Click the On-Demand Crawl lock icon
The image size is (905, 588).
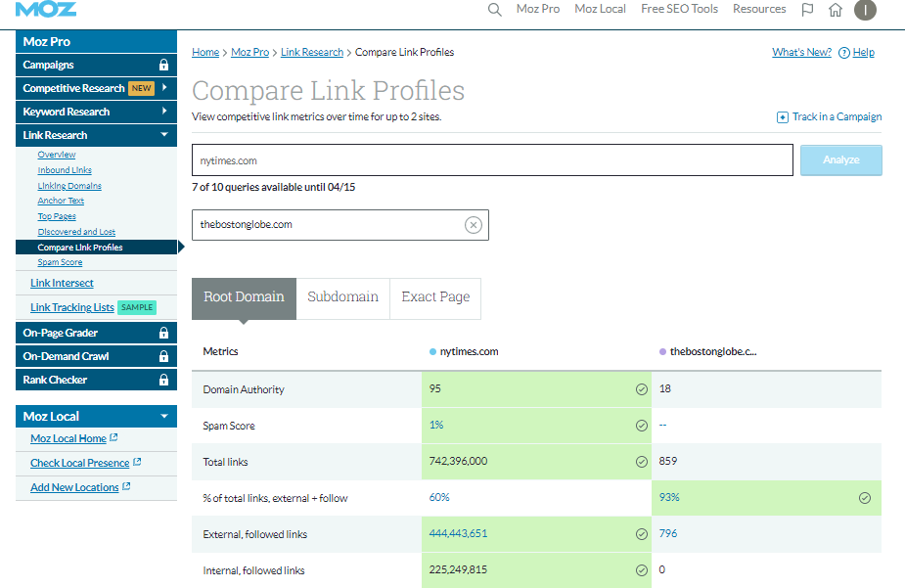tap(164, 356)
